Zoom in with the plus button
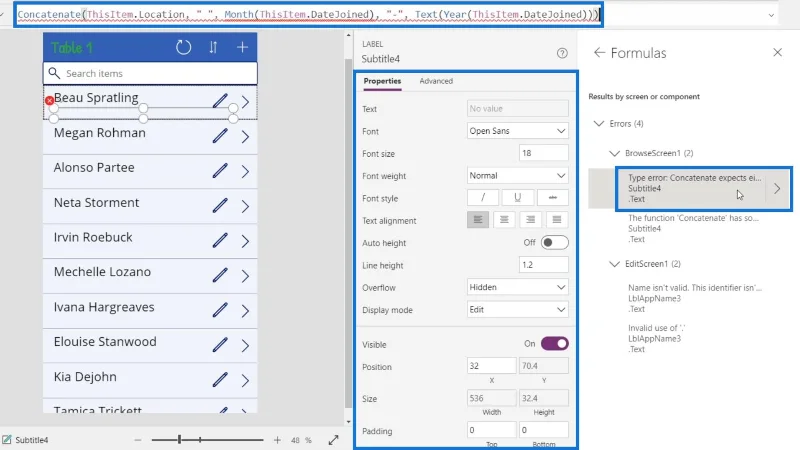 277,440
